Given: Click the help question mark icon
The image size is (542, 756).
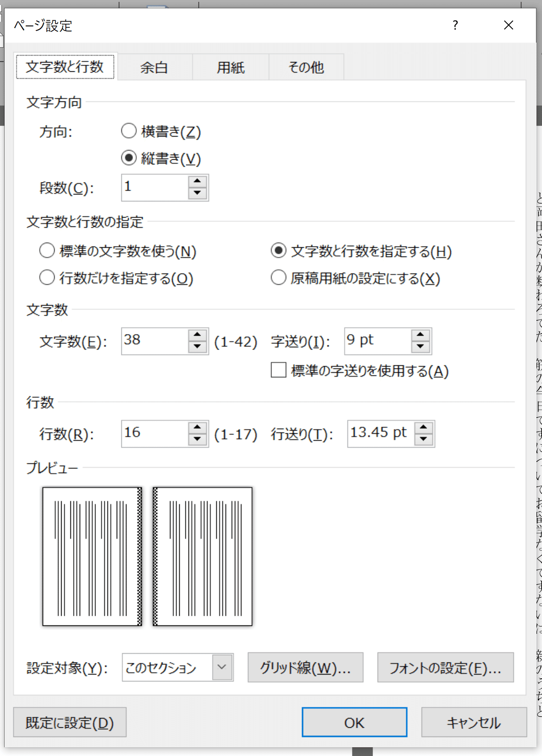Looking at the screenshot, I should tap(455, 25).
